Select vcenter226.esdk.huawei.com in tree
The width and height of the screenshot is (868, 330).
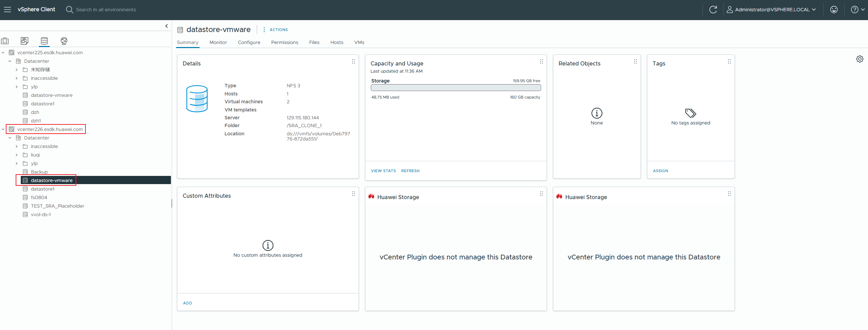click(x=50, y=129)
